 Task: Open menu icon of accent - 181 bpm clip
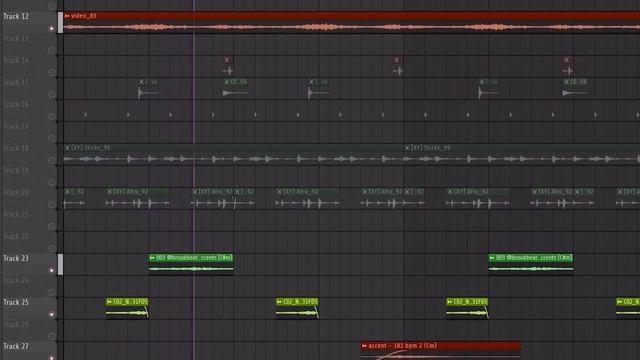[x=364, y=346]
